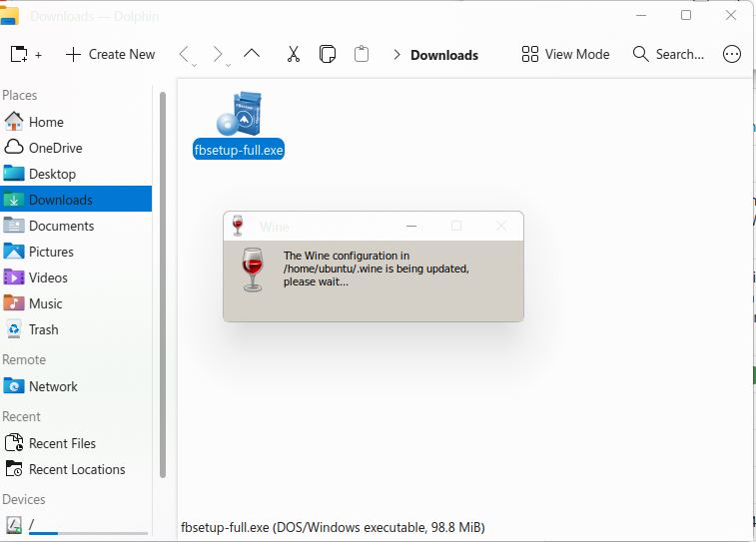
Task: Cut the selected file with scissors icon
Action: coord(294,54)
